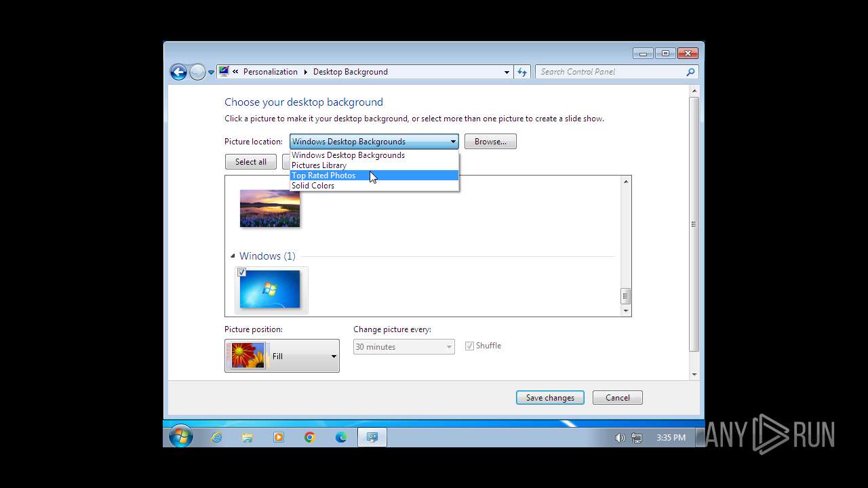Open the Picture position Fill dropdown
The height and width of the screenshot is (488, 868).
282,356
